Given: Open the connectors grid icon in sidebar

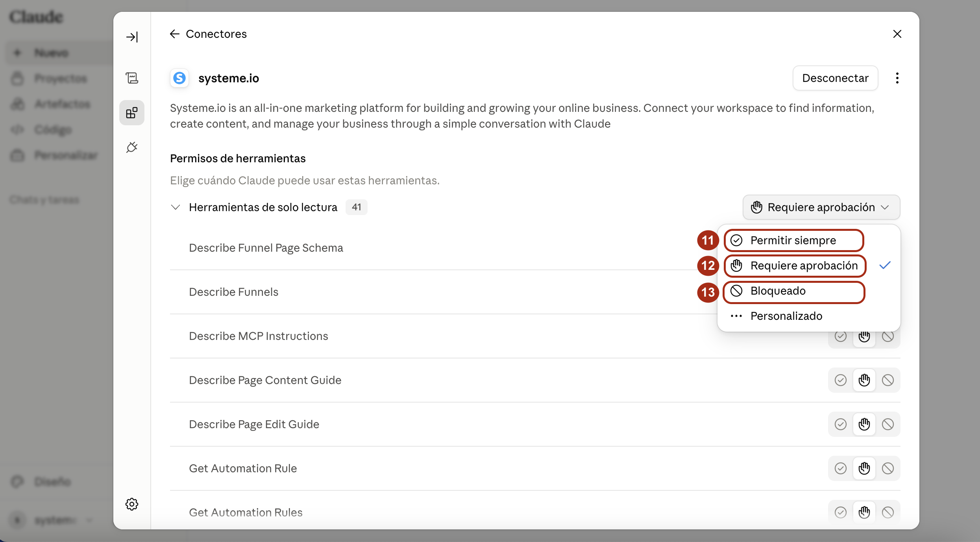Looking at the screenshot, I should click(x=132, y=113).
